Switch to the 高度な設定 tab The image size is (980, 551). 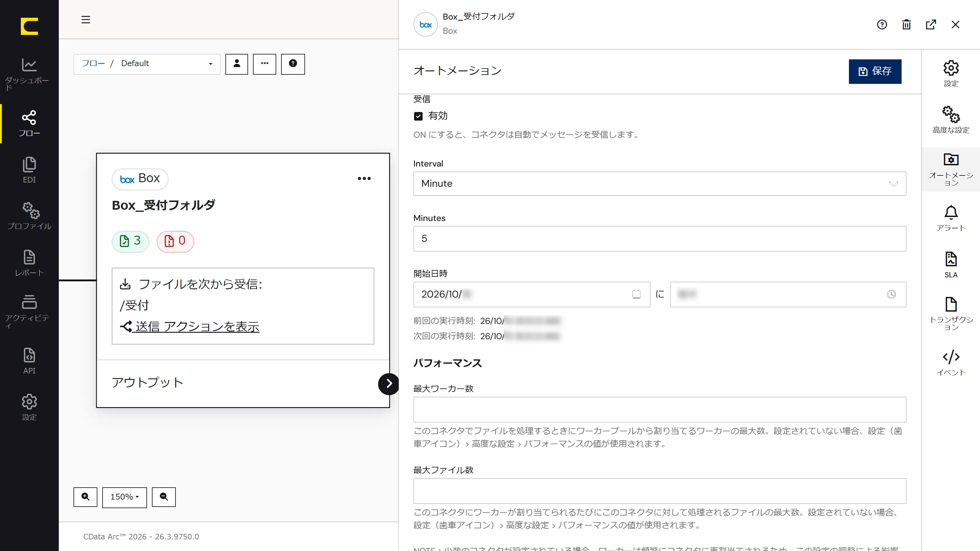(x=951, y=120)
